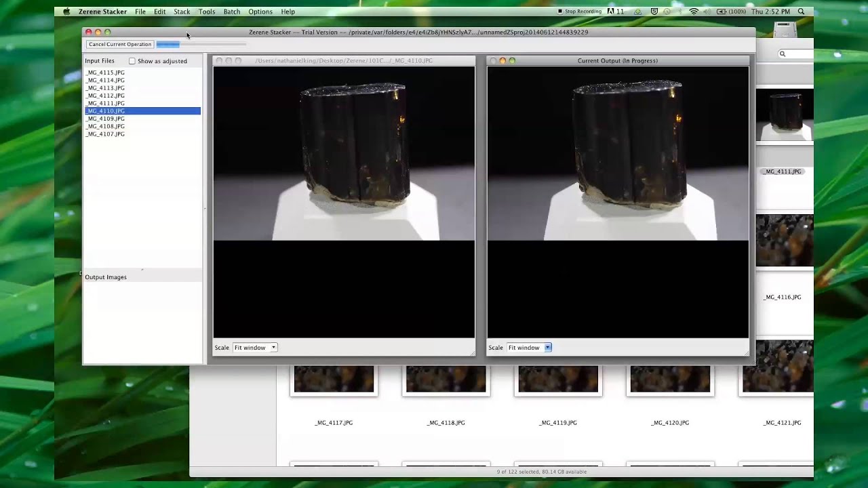
Task: Select _MG_4107.JPG in Input Files
Action: coord(142,134)
